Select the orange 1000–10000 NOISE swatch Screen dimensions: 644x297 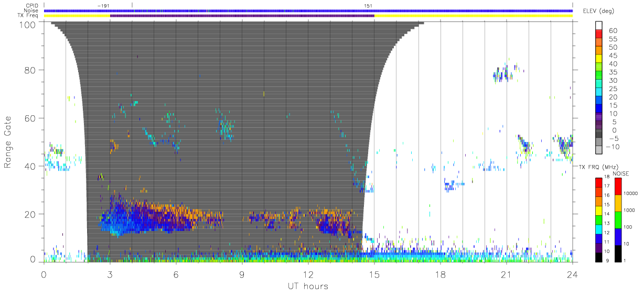click(x=618, y=203)
